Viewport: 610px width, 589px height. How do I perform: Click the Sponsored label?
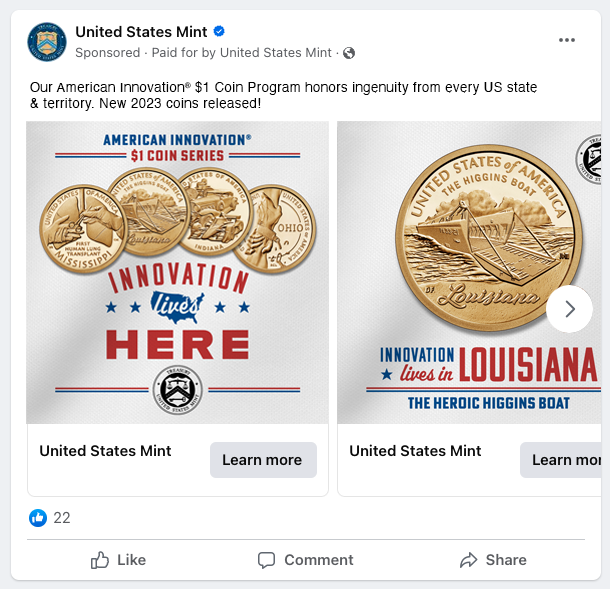click(108, 53)
